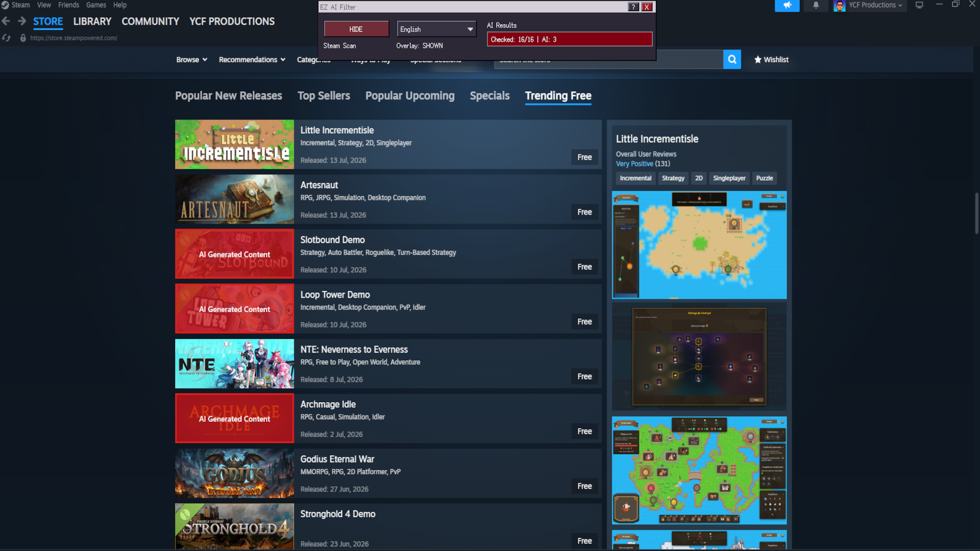Switch to Specials tab
The image size is (980, 551).
490,96
